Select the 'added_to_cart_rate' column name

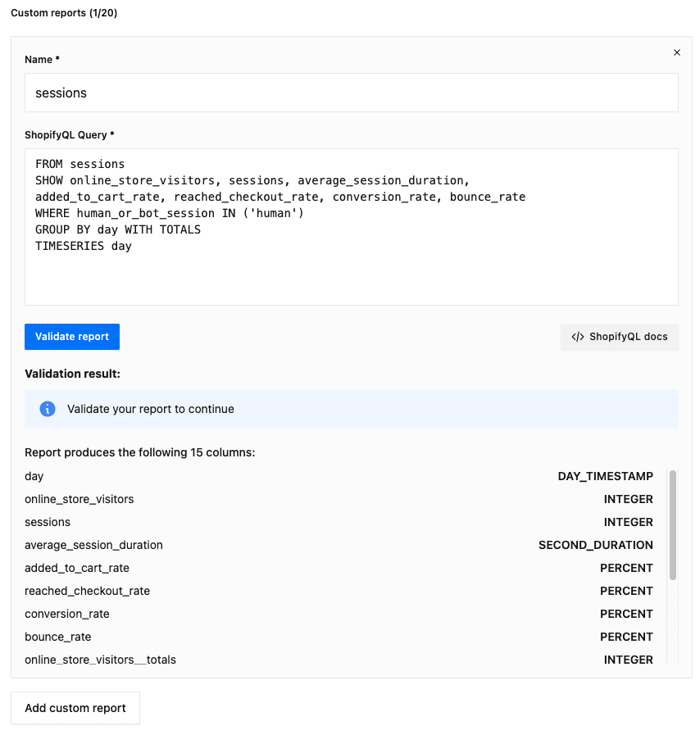77,568
